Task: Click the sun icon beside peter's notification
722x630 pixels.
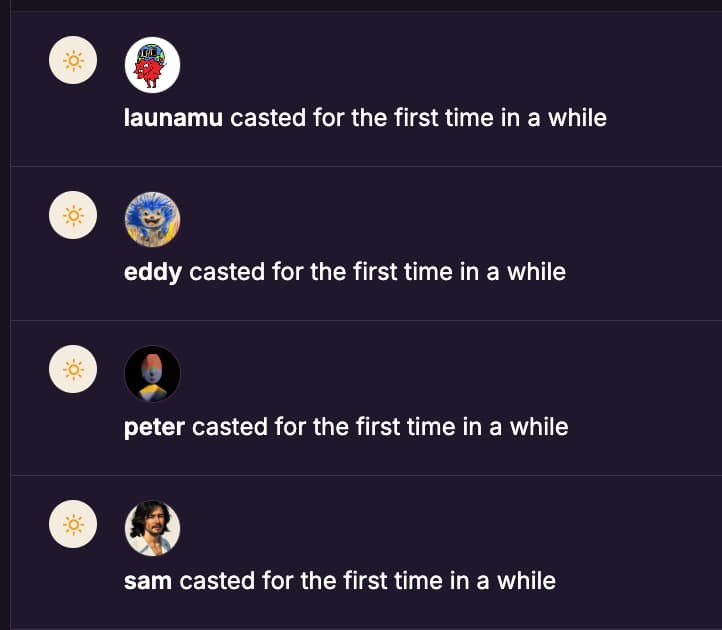Action: [x=73, y=370]
